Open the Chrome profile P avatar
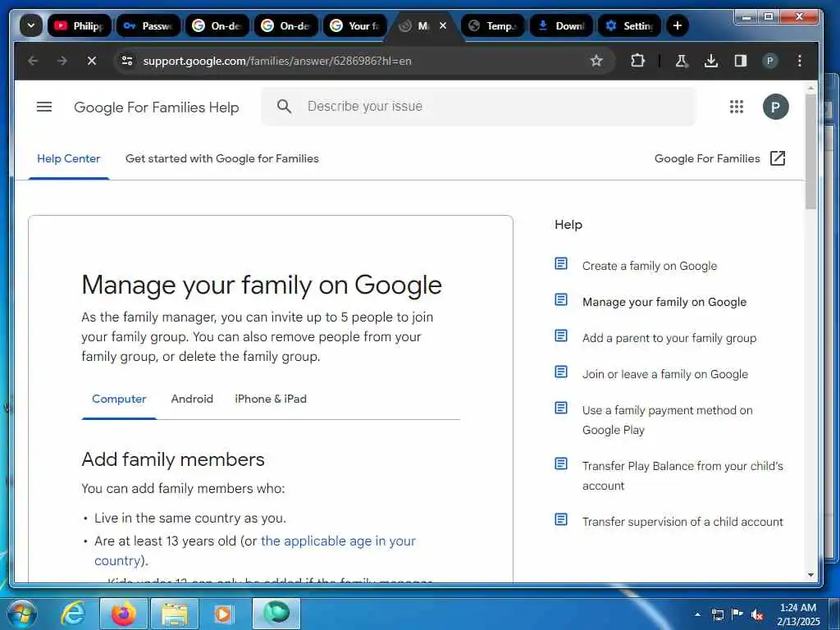Image resolution: width=840 pixels, height=630 pixels. tap(769, 61)
